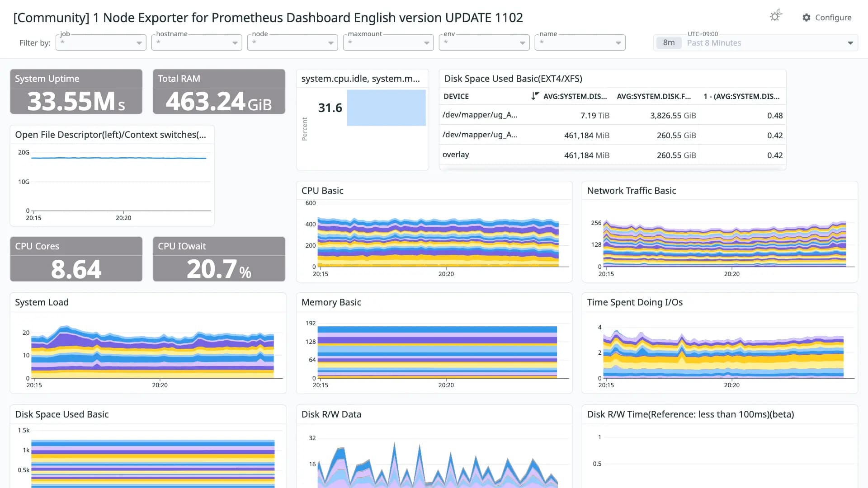This screenshot has width=868, height=488.
Task: Click the CPU Cores 8.64 value
Action: (76, 269)
